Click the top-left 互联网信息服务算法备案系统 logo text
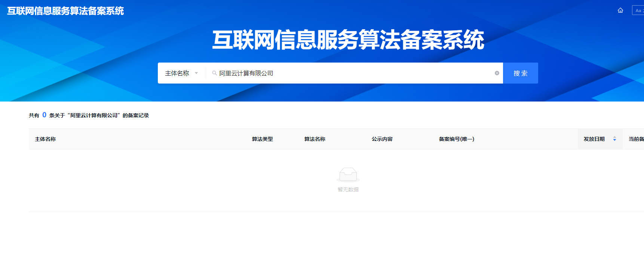Image resolution: width=644 pixels, height=257 pixels. point(65,11)
